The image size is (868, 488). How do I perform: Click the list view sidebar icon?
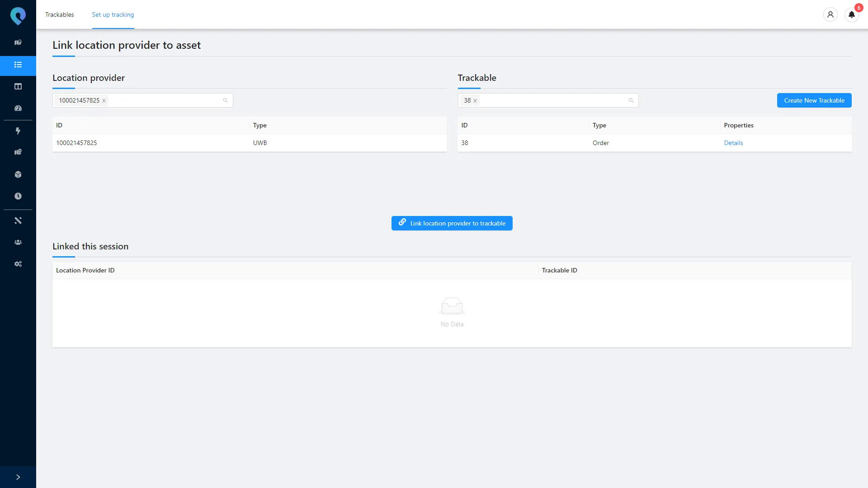18,65
